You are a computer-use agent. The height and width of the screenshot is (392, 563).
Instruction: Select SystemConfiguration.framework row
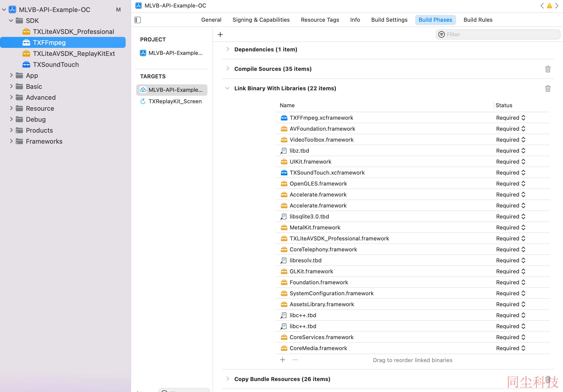pos(413,293)
